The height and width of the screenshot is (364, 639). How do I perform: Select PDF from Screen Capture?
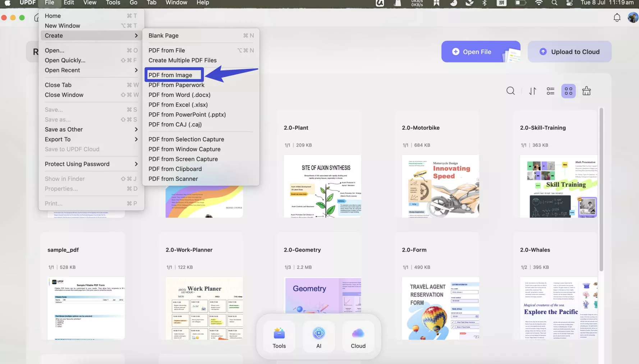tap(201, 159)
